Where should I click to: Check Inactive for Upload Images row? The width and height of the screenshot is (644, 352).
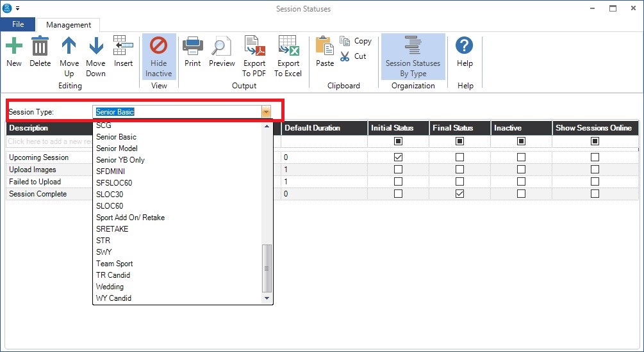coord(521,170)
